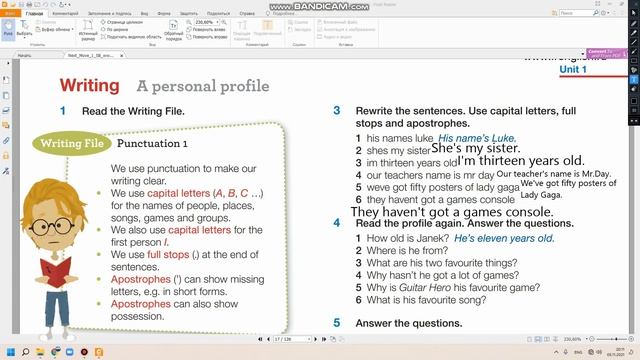Choose the Select (Выбрать) tool

[x=24, y=29]
